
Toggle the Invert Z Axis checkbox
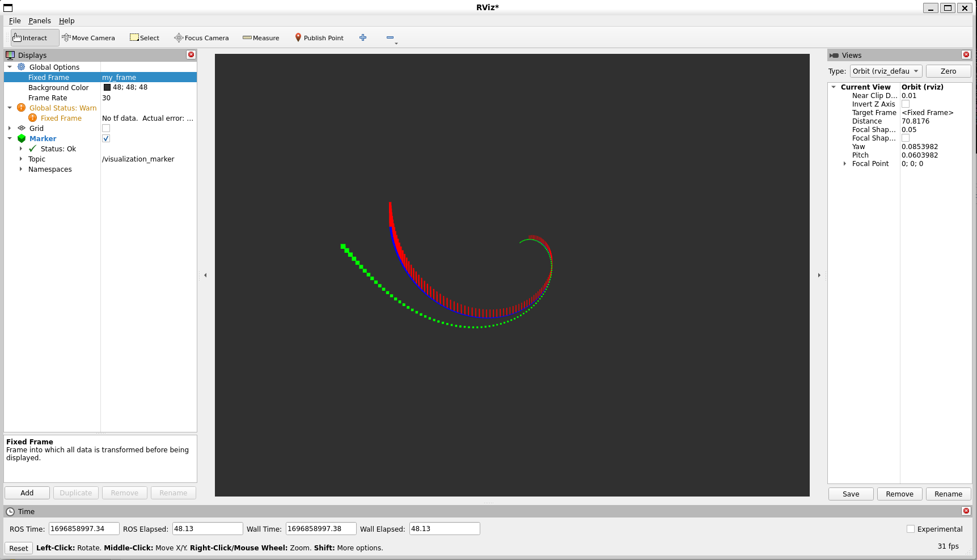(906, 104)
